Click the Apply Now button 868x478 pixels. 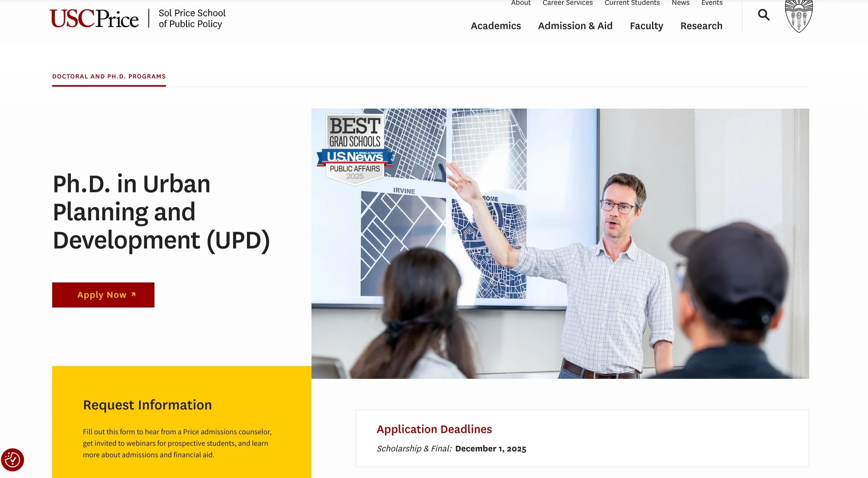(x=103, y=295)
